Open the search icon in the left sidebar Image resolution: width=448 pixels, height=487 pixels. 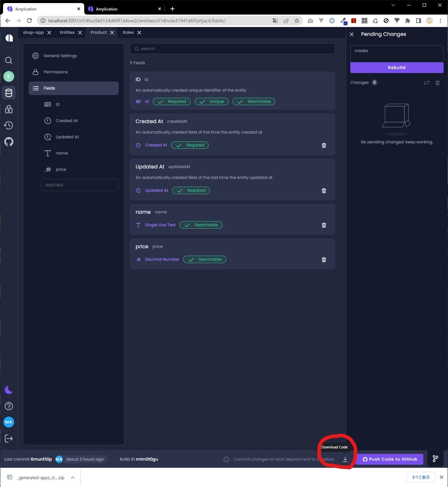[9, 60]
